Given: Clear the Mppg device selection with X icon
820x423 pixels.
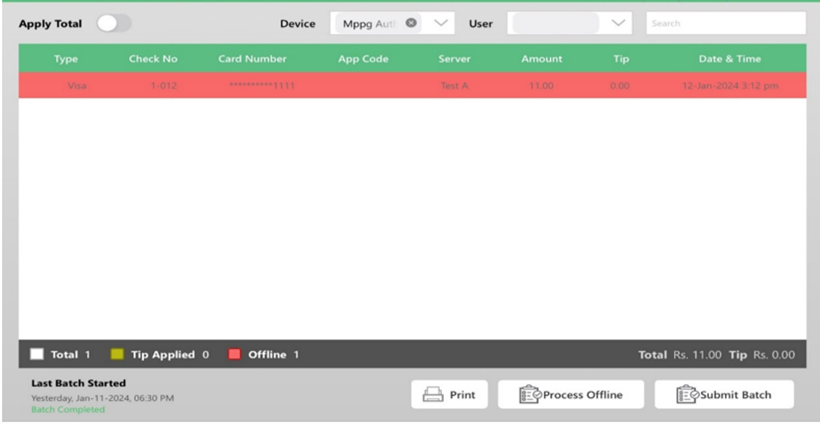Looking at the screenshot, I should click(411, 23).
